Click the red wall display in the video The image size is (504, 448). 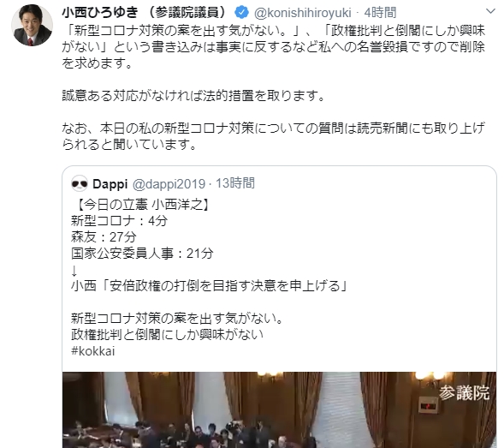429,405
